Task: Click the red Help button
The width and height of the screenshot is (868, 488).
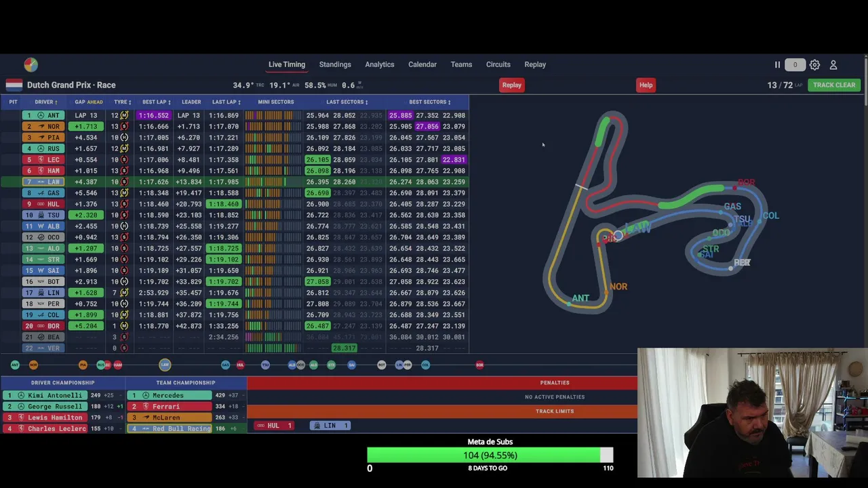Action: tap(646, 85)
